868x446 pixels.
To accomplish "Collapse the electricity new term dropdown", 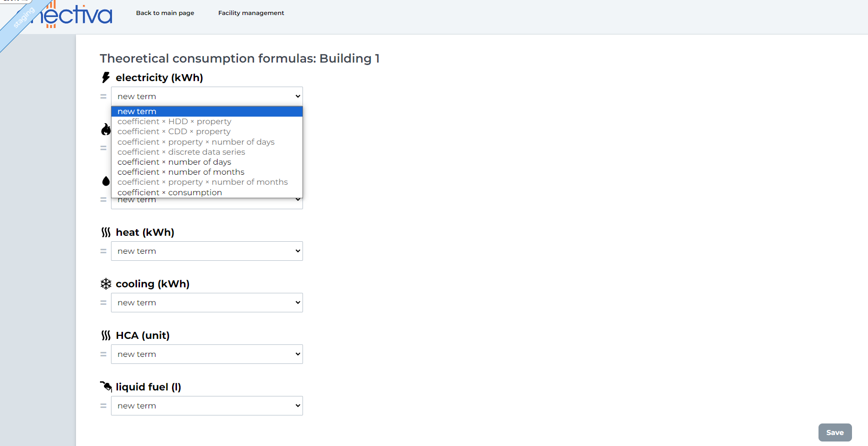I will pyautogui.click(x=206, y=97).
